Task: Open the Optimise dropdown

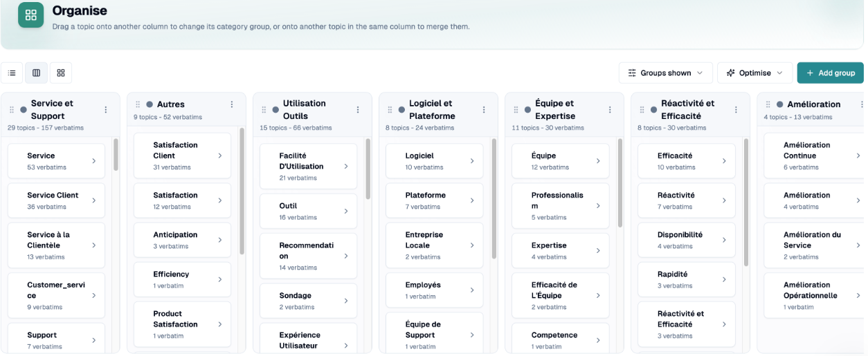Action: point(754,73)
